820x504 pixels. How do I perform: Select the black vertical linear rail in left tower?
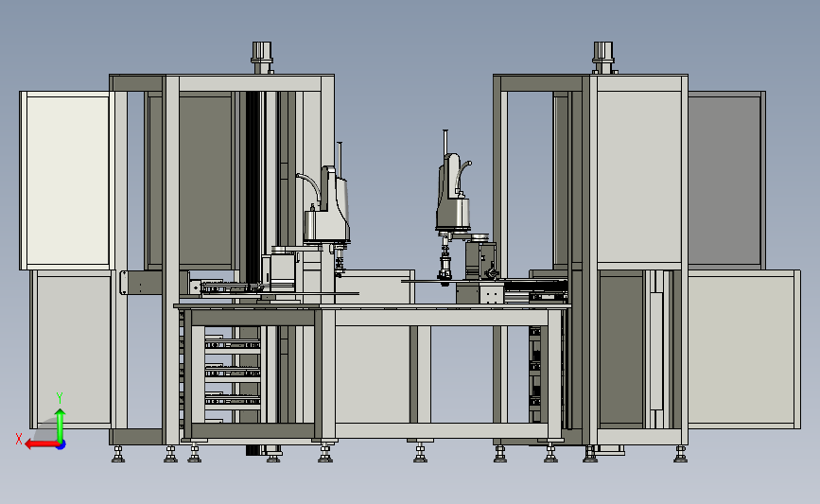(253, 188)
